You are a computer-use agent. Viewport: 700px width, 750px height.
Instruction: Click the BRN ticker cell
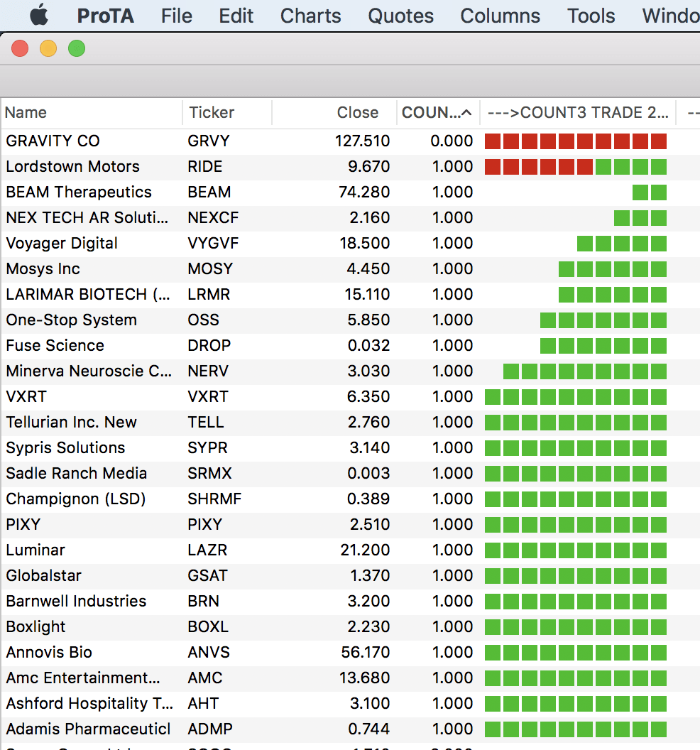pos(203,602)
